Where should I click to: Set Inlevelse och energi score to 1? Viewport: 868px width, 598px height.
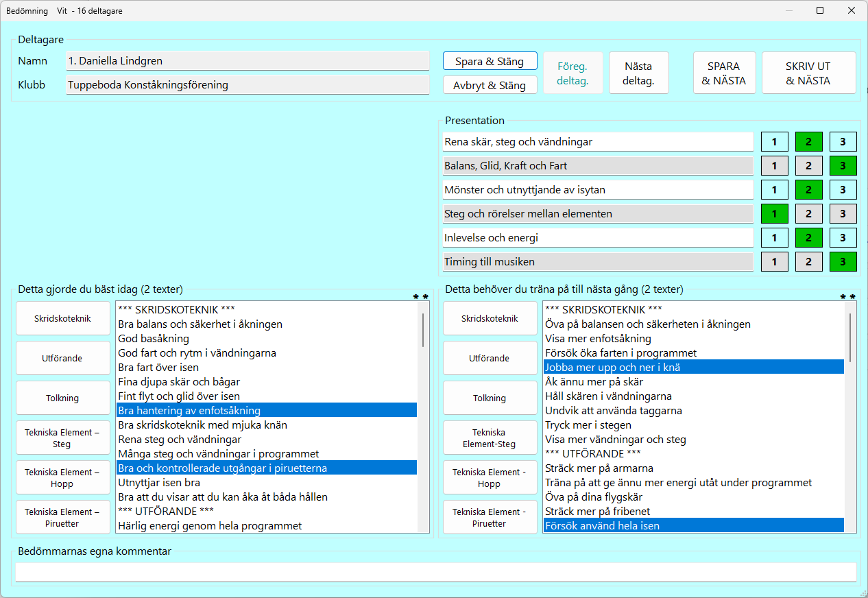775,238
